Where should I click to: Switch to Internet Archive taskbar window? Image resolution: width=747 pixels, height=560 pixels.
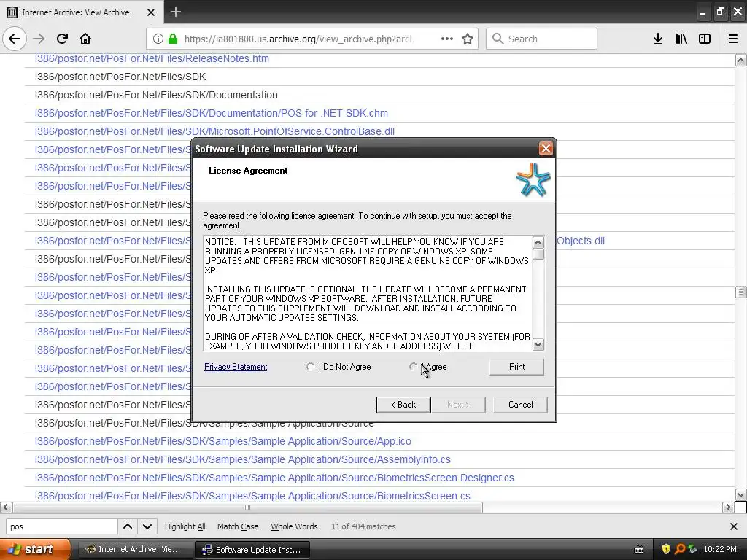(x=134, y=549)
